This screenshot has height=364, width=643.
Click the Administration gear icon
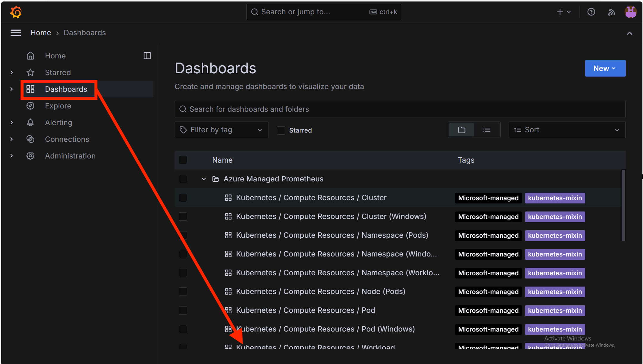click(30, 156)
